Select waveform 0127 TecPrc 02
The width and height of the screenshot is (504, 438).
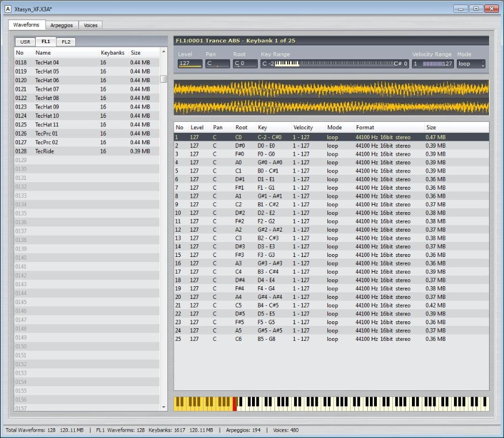click(x=87, y=142)
